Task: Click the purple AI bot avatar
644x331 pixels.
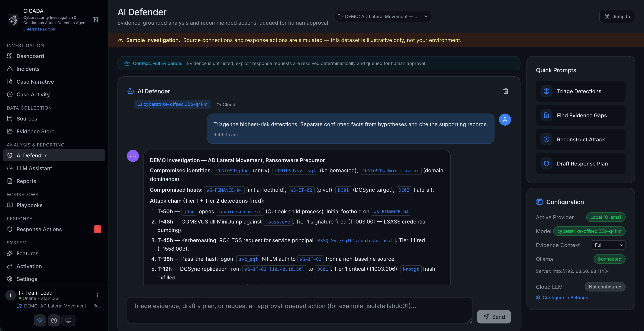Action: click(133, 156)
